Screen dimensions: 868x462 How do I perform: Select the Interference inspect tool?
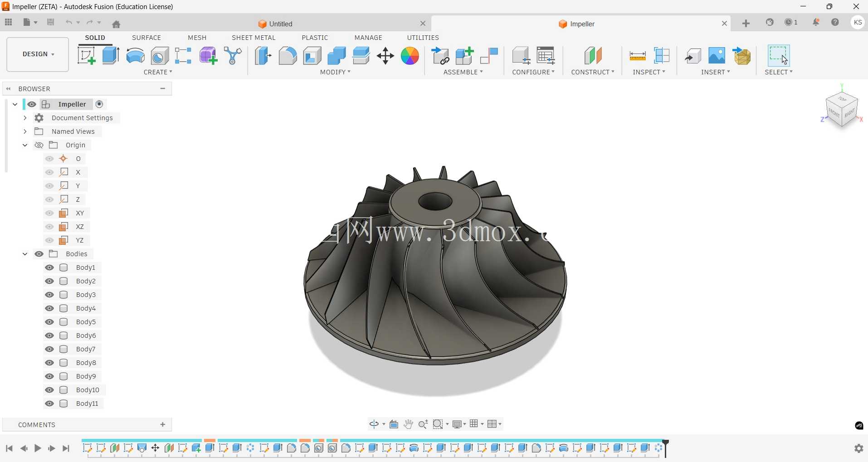[662, 56]
